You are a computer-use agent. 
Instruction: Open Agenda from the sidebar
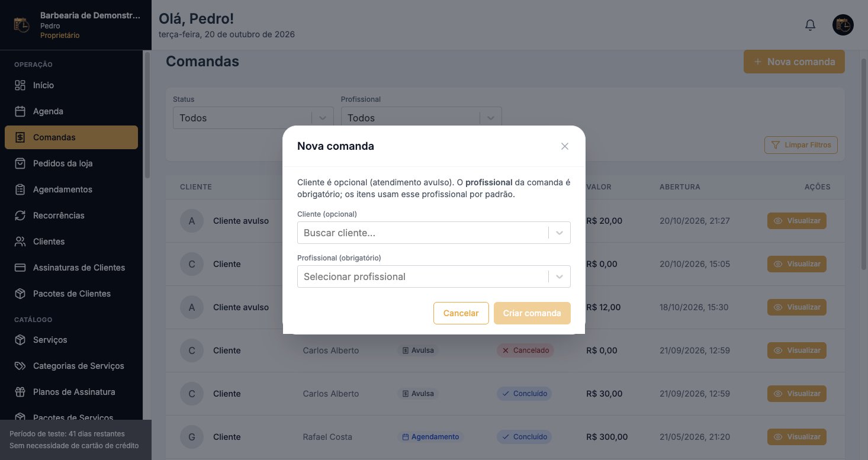click(71, 111)
